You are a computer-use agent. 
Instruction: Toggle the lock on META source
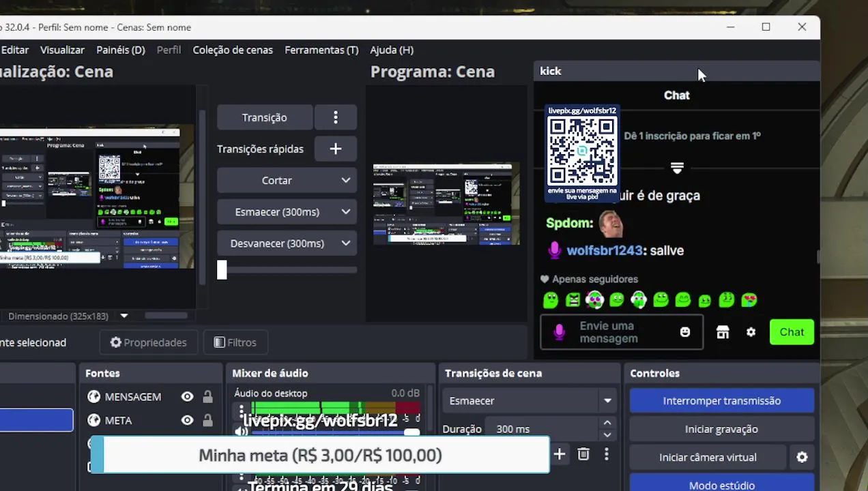point(207,421)
